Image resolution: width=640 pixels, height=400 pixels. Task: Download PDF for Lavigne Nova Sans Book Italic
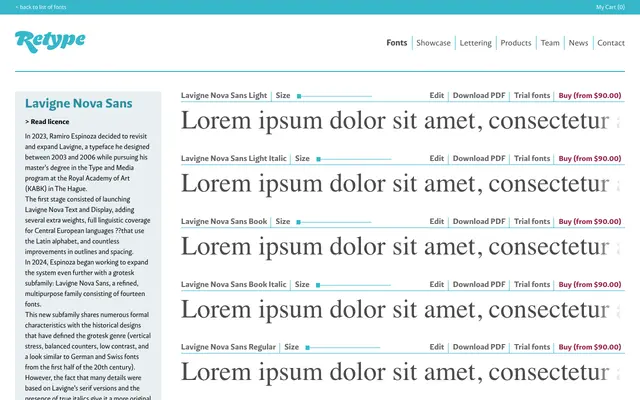(479, 284)
